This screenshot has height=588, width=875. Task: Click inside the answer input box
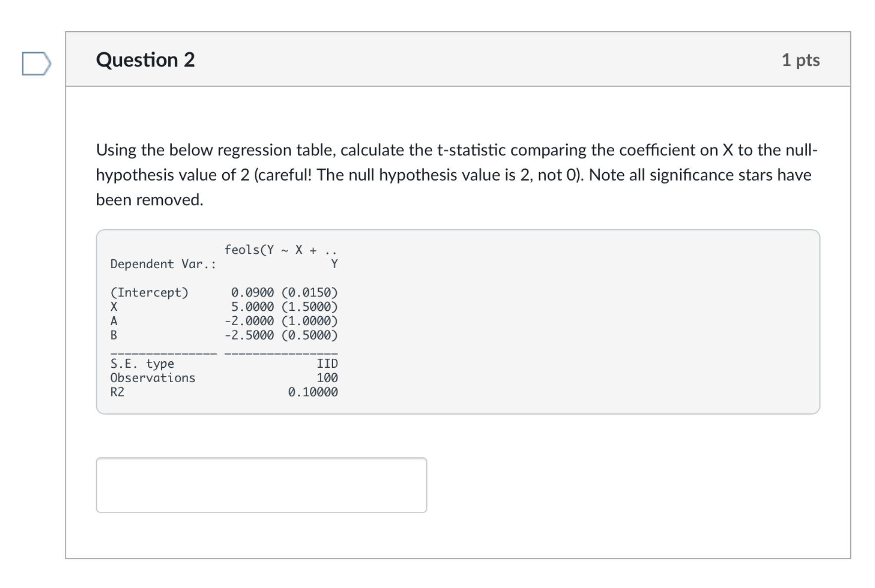tap(260, 484)
